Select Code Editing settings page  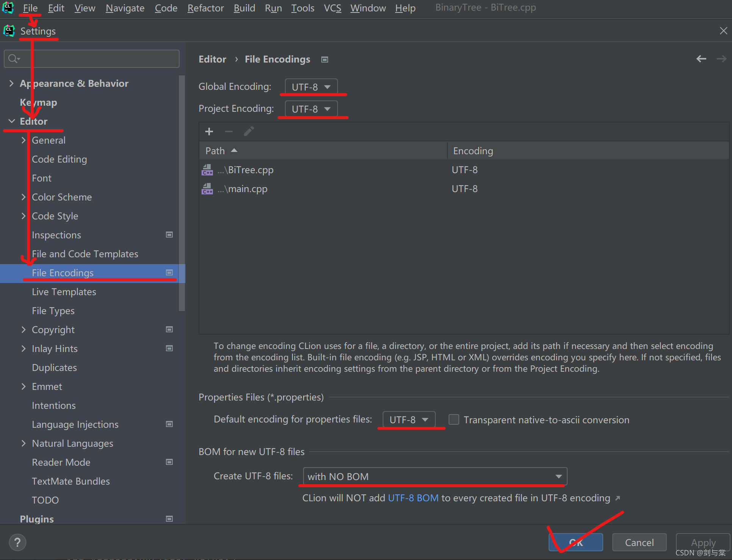(59, 159)
